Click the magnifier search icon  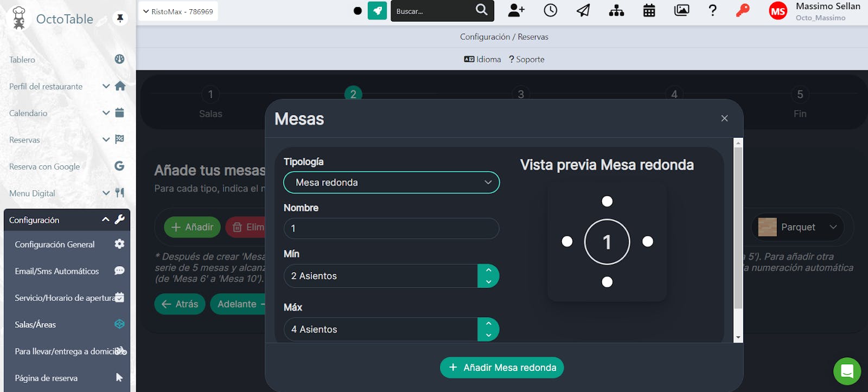pos(481,10)
